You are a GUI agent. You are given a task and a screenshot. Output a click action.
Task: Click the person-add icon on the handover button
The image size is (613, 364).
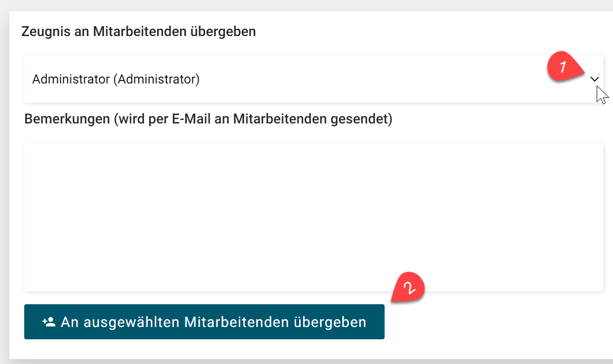[x=48, y=322]
